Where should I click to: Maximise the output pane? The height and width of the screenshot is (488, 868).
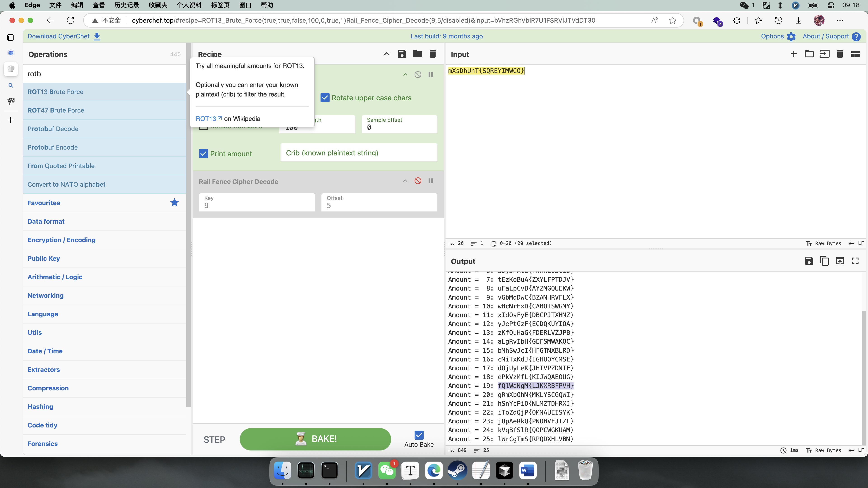[856, 261]
